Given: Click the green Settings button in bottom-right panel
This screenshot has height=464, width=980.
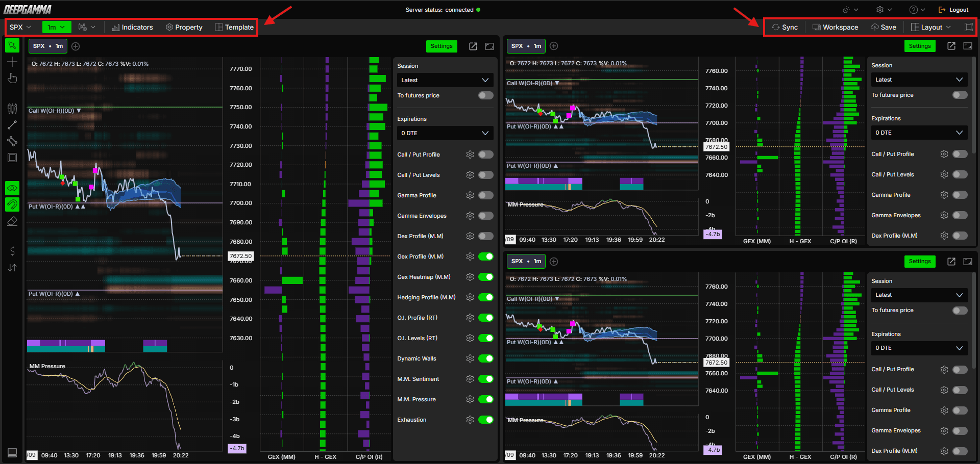Looking at the screenshot, I should (x=920, y=262).
